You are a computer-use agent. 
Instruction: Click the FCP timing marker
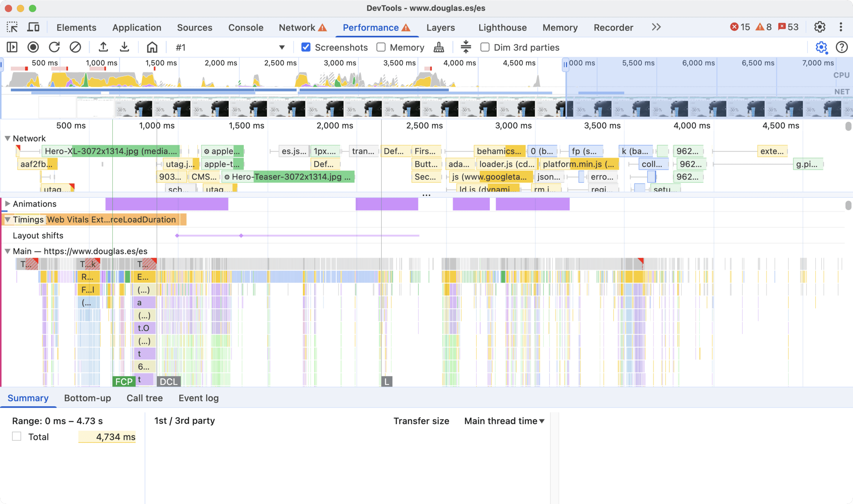(x=124, y=382)
